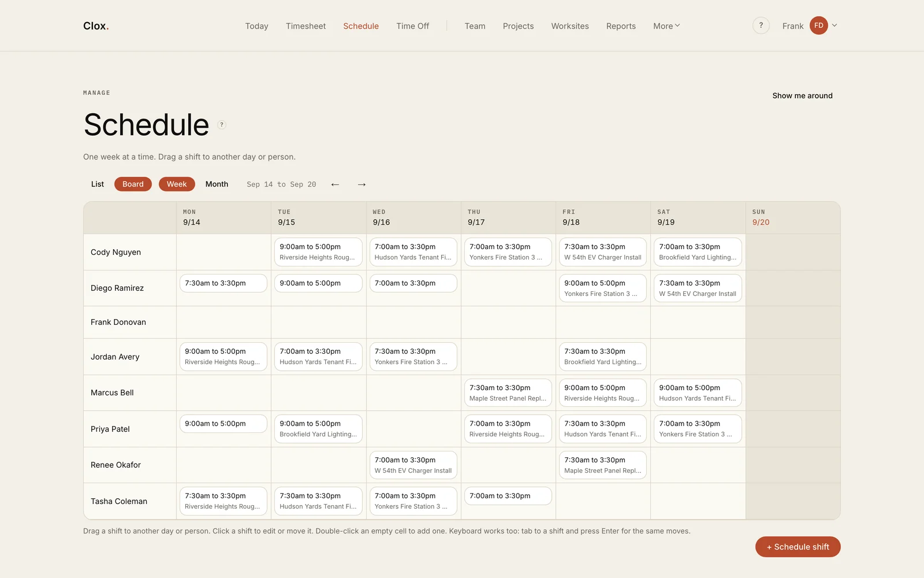Advance to next week with right arrow

point(362,184)
